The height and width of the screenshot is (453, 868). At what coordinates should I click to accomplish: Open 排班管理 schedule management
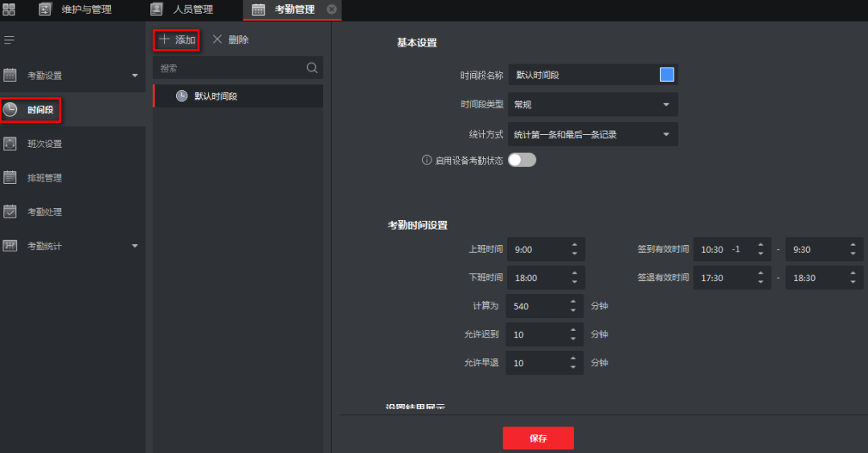[x=44, y=178]
